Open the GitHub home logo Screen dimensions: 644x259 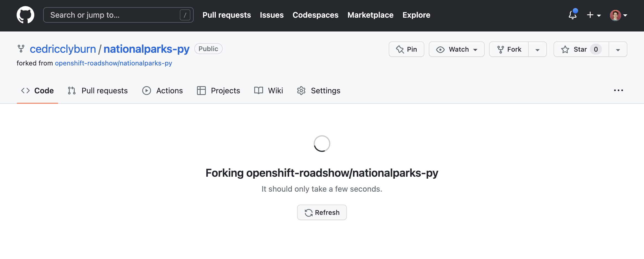(25, 15)
